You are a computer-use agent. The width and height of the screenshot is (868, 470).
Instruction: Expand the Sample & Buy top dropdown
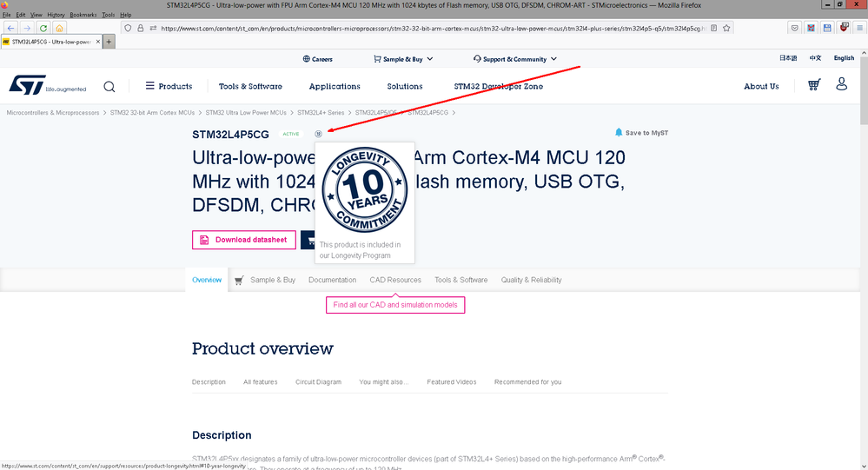(403, 59)
